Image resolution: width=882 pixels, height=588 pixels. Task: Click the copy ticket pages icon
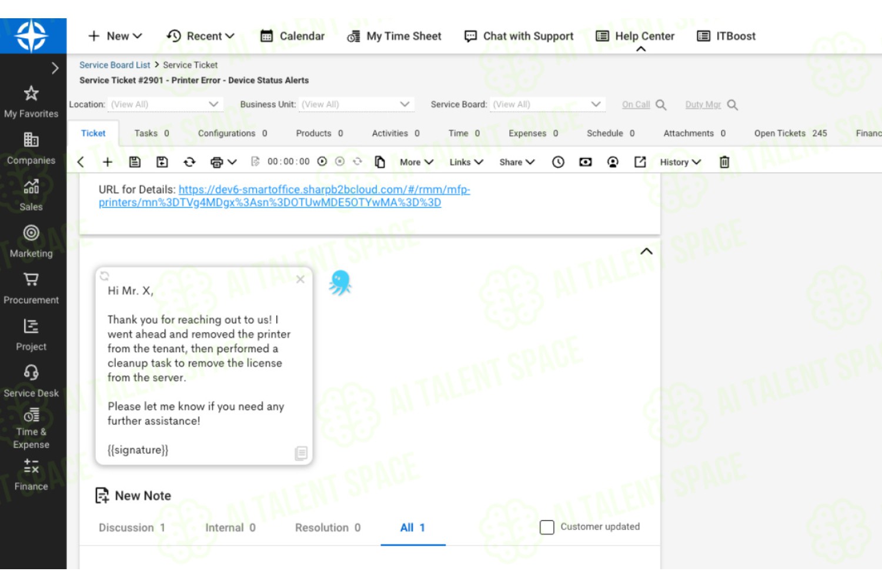point(380,162)
